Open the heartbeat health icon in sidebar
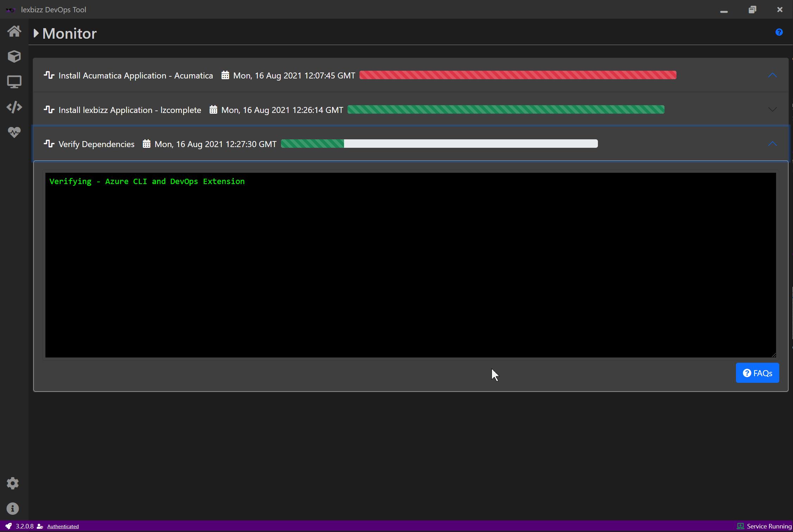 [x=14, y=132]
